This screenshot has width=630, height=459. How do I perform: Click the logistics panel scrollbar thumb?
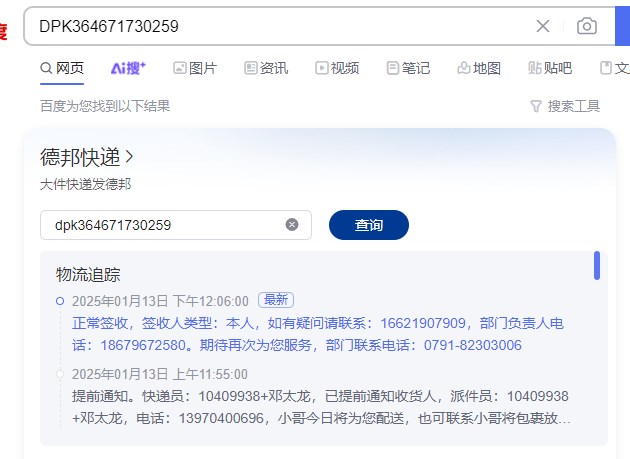pyautogui.click(x=597, y=265)
